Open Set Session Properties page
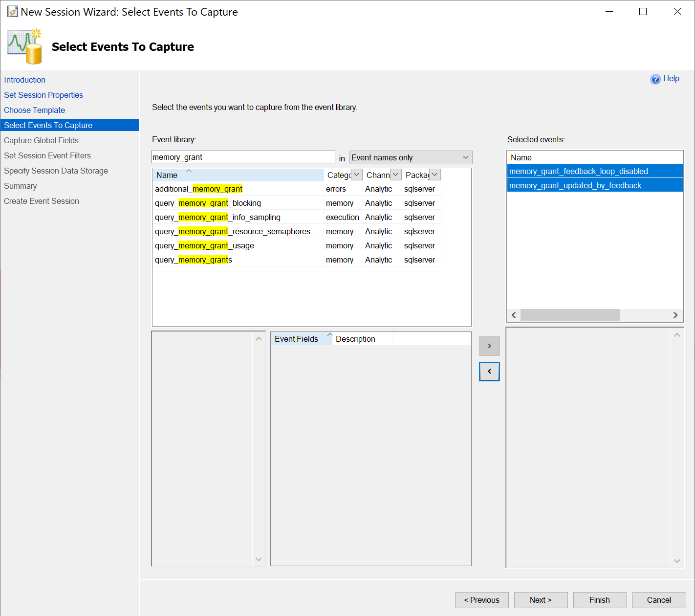695x616 pixels. pos(43,95)
